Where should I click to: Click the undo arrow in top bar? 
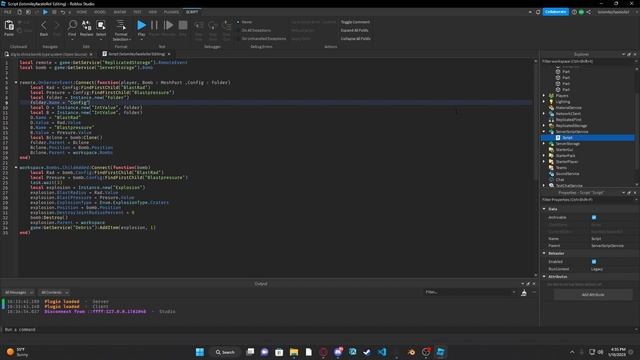click(x=63, y=12)
